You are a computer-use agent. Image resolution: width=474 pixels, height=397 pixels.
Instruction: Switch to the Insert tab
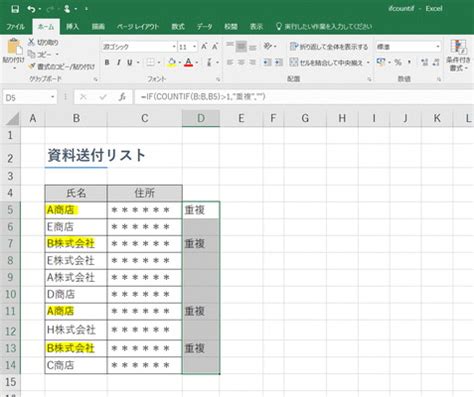72,27
